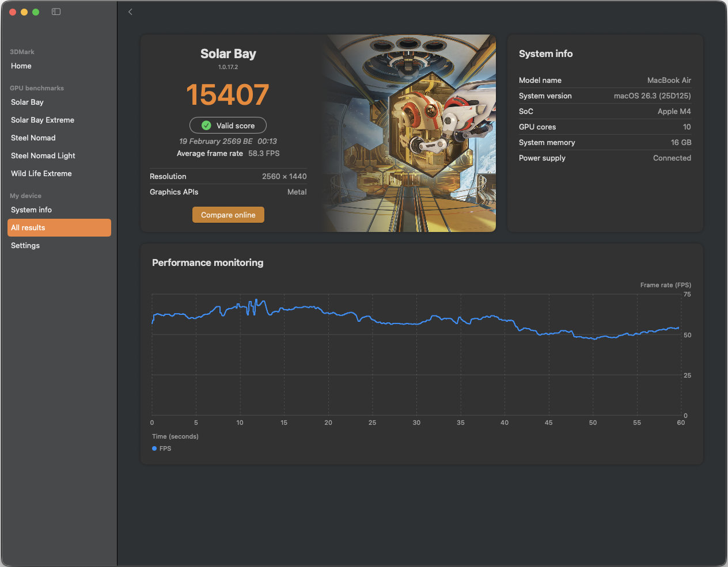Click the yellow minimize window button

(x=24, y=12)
